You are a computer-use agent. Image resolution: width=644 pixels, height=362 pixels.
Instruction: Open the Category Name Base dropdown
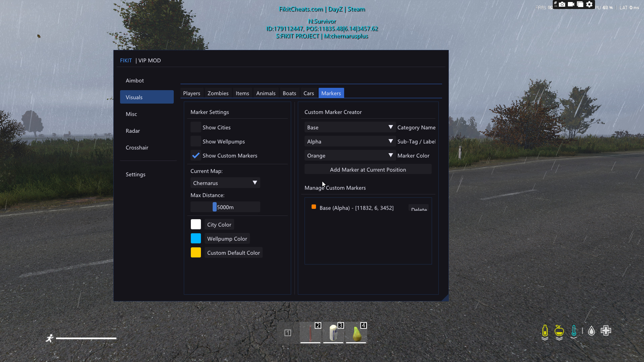click(350, 127)
